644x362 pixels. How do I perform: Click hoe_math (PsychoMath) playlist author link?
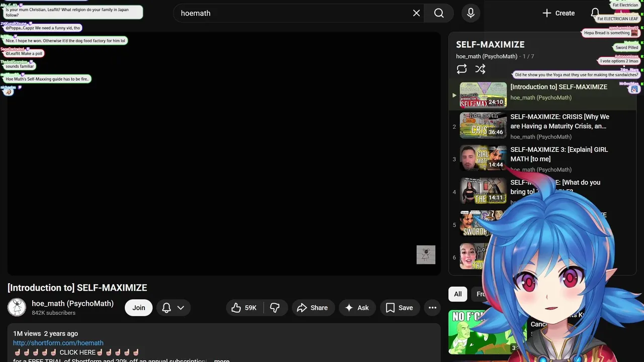487,56
